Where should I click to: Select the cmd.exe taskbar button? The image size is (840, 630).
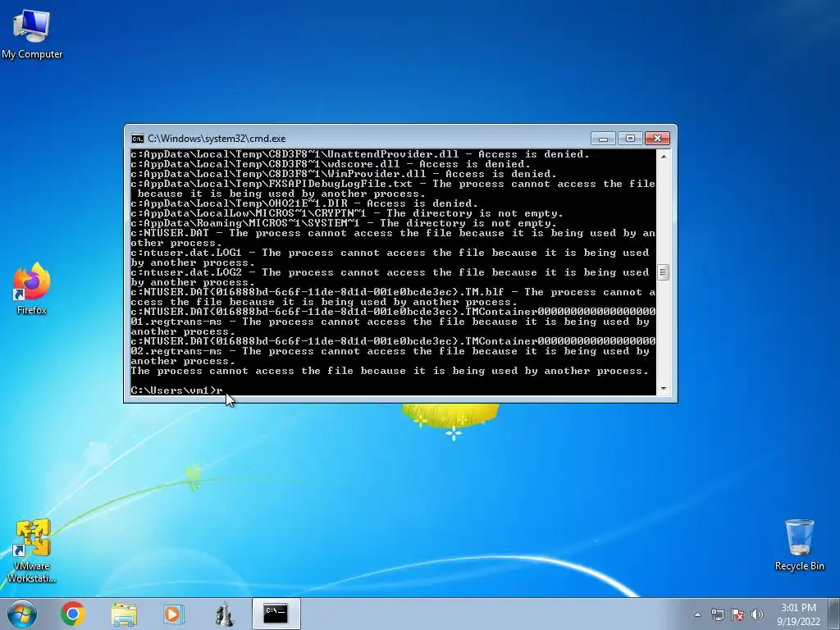click(x=276, y=614)
